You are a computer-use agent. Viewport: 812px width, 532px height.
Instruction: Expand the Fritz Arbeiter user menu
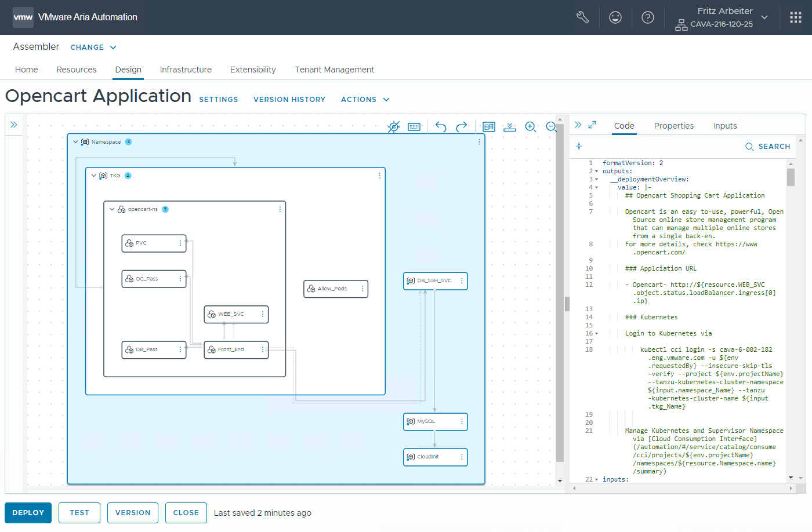[764, 17]
